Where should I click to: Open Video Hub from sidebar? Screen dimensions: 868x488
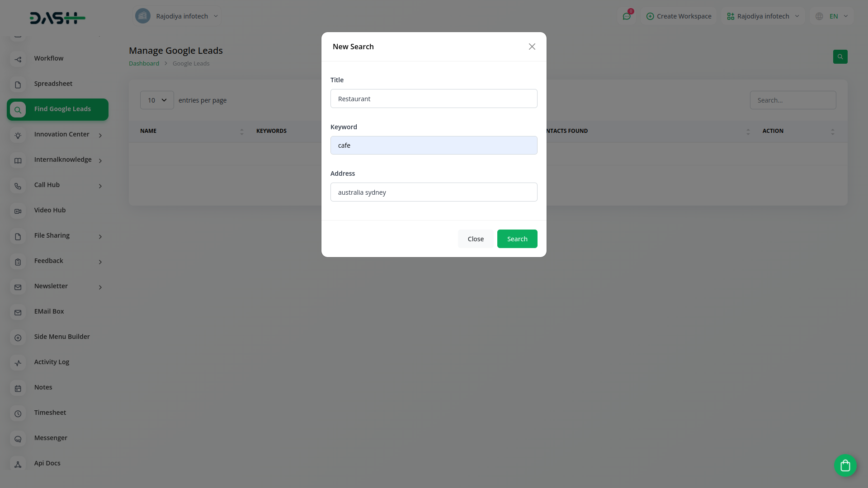pos(50,210)
